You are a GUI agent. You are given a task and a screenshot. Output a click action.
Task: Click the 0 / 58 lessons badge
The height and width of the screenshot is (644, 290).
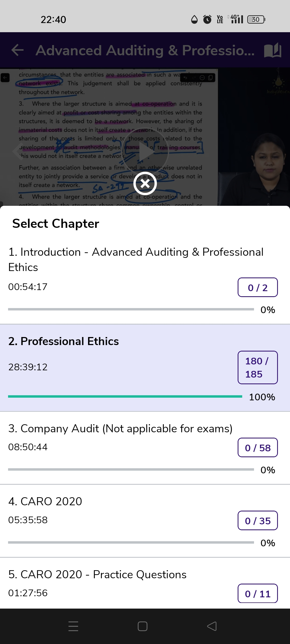pyautogui.click(x=258, y=448)
